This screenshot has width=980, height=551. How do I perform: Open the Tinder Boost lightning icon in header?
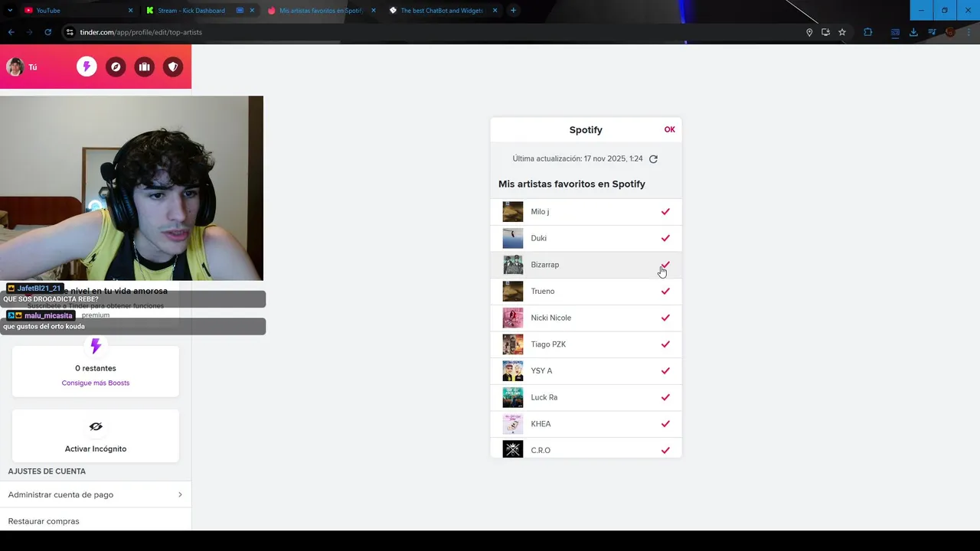coord(87,67)
